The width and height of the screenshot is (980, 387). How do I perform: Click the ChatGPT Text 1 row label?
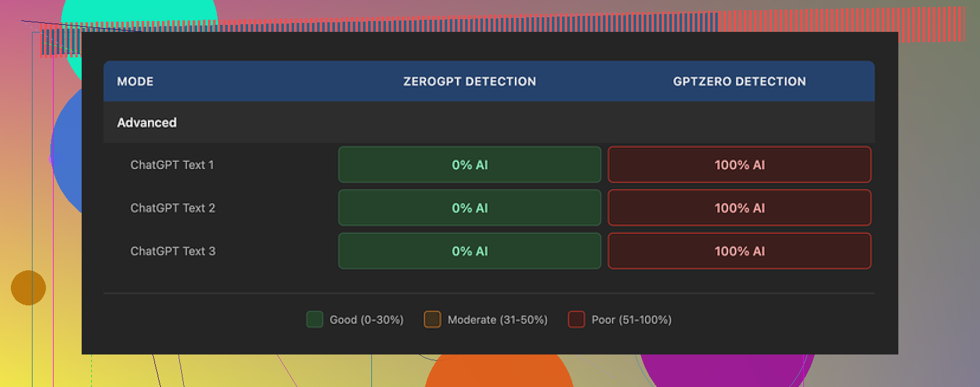click(x=172, y=165)
